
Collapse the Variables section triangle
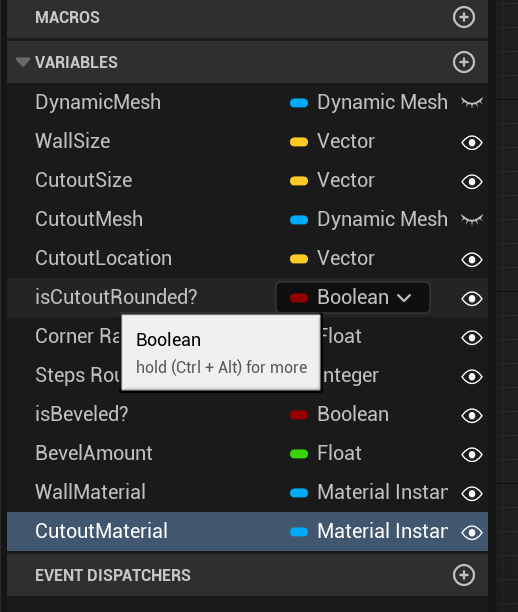23,62
